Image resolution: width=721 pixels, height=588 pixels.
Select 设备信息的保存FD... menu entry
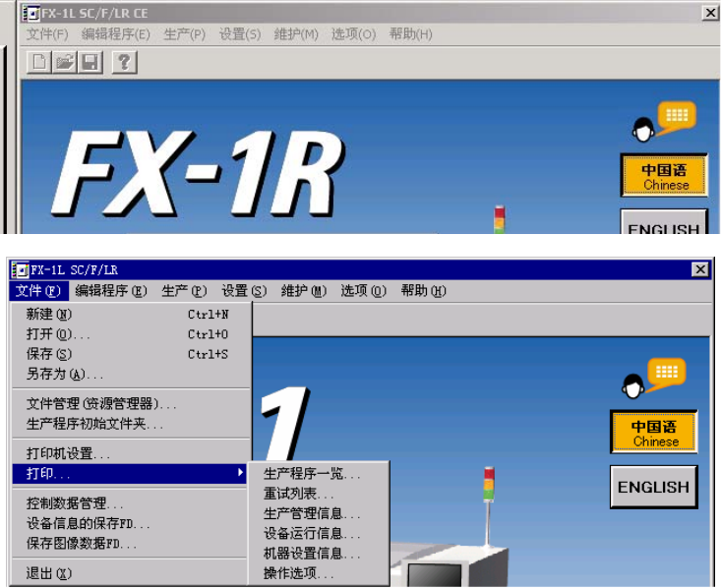[130, 523]
